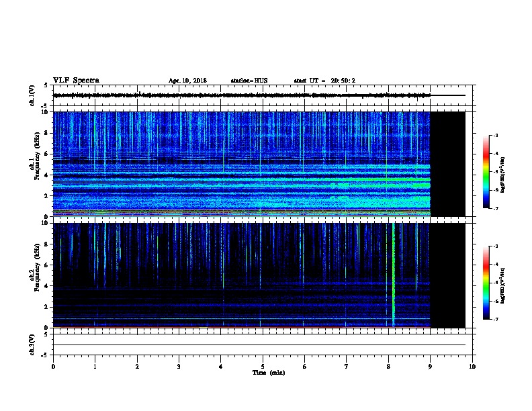Click the ch.2 spectrogram colorbar
This screenshot has height=411, width=532.
pyautogui.click(x=486, y=283)
